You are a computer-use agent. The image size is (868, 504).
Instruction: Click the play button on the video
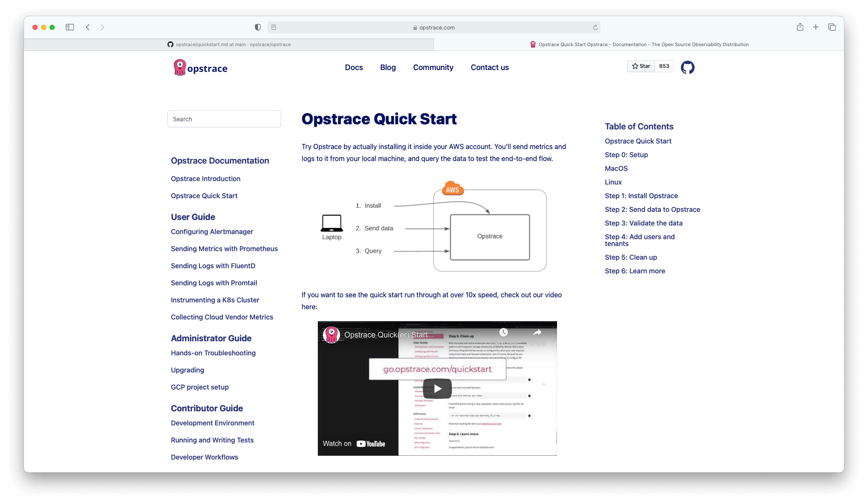pyautogui.click(x=437, y=388)
